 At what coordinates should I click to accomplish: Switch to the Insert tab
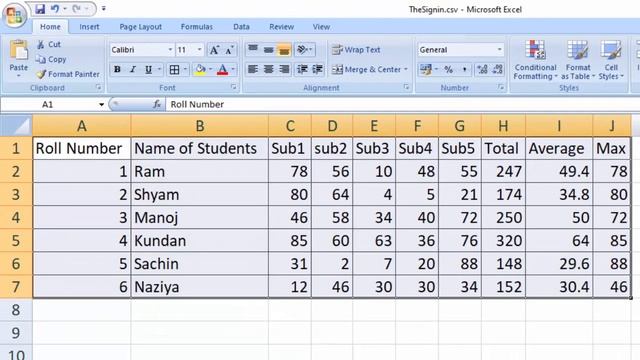click(x=89, y=27)
